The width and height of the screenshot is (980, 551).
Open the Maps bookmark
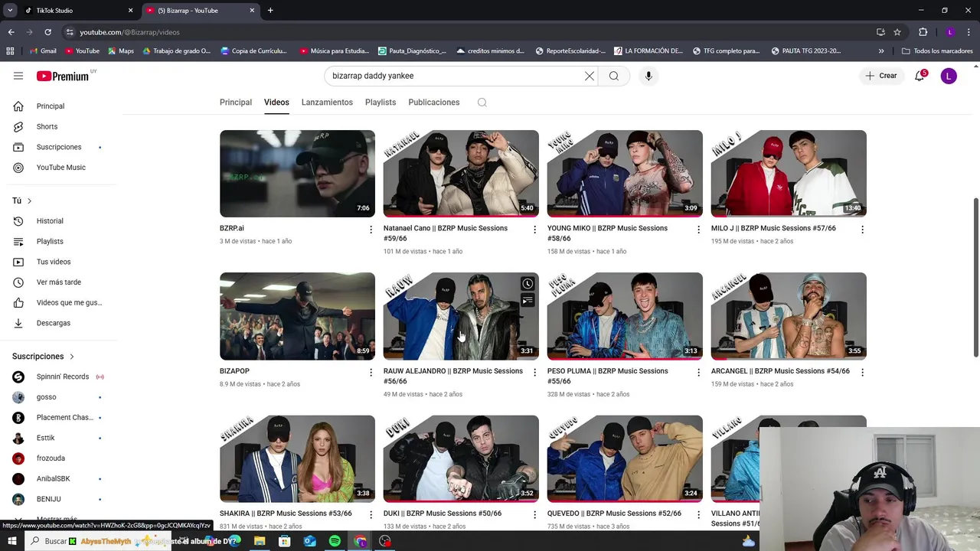click(121, 51)
